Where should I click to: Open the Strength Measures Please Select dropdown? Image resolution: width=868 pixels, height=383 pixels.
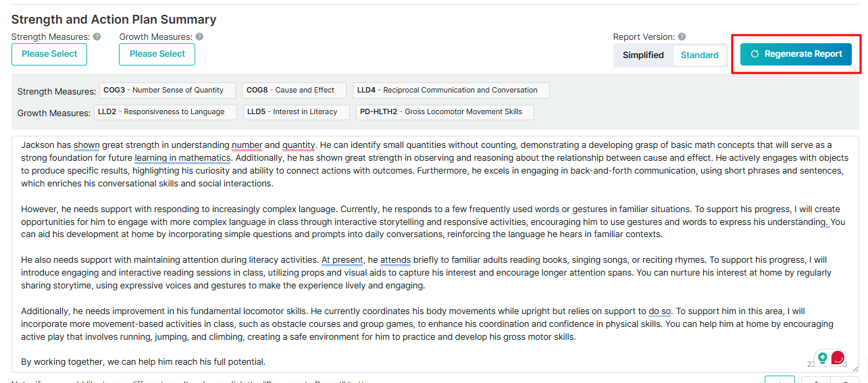49,54
